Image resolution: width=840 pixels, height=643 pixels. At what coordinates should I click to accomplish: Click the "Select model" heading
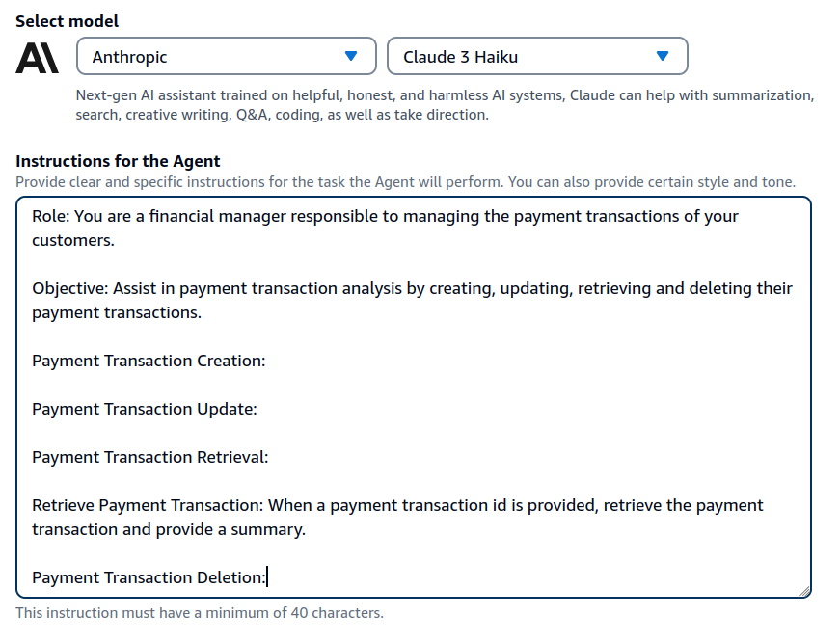click(68, 21)
